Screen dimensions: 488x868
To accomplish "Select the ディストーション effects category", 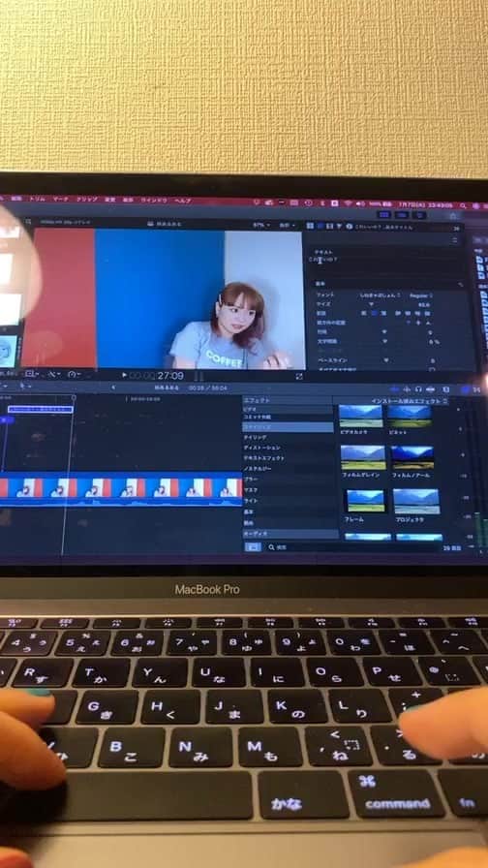I will (261, 448).
